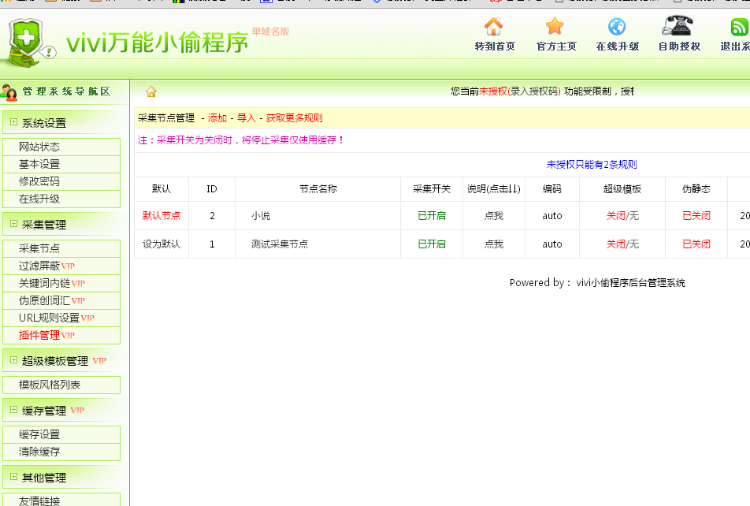Screen dimensions: 750x506
Task: Click the 自助授权 telephone icon
Action: pyautogui.click(x=678, y=25)
